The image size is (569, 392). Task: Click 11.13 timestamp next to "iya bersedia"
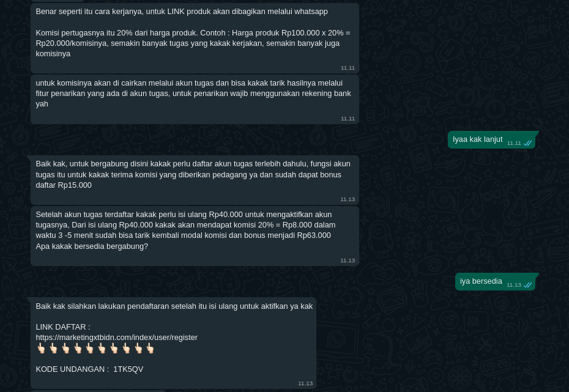pos(514,285)
